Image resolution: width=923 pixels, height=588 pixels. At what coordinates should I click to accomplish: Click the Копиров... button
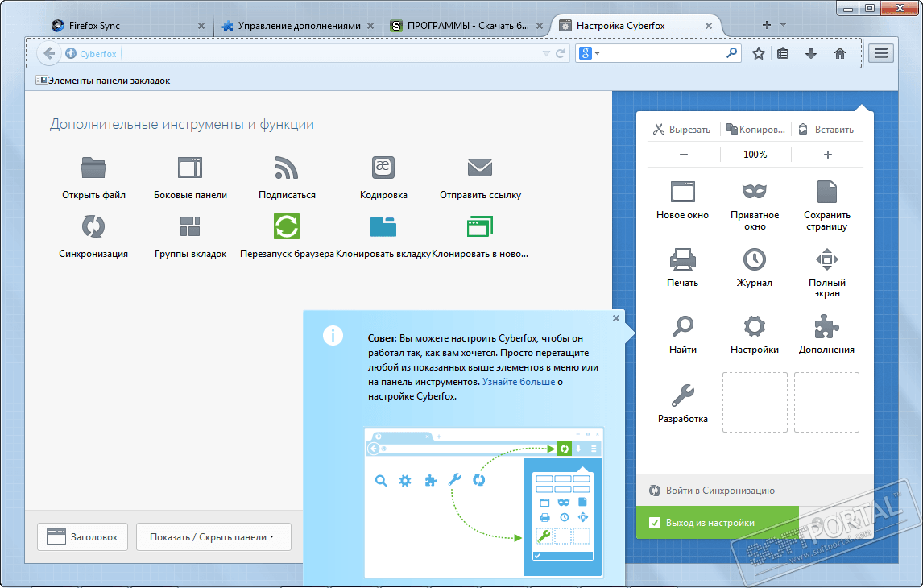(755, 130)
